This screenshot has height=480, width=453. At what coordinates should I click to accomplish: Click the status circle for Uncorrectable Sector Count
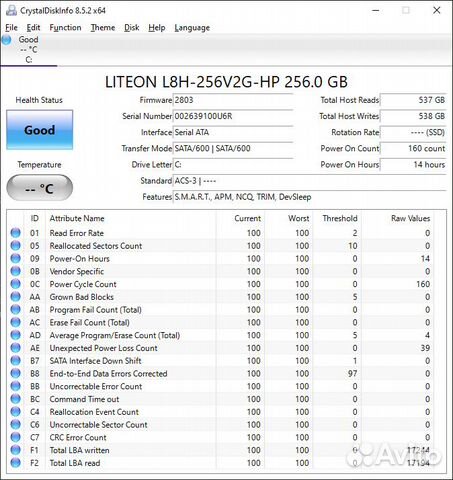click(x=15, y=424)
